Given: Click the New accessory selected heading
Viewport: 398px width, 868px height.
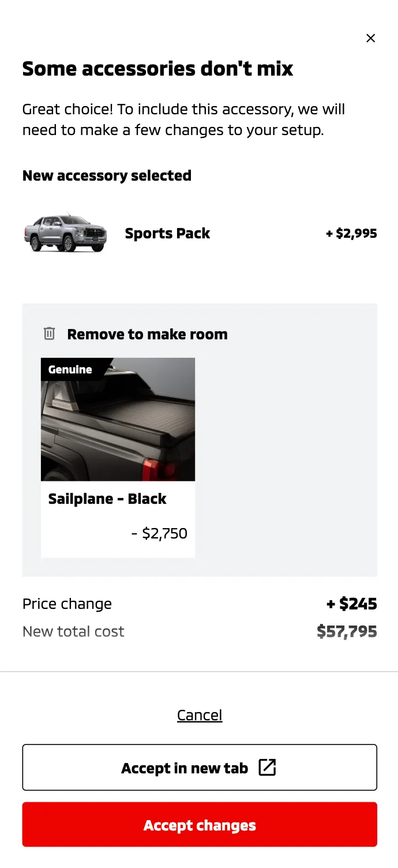Looking at the screenshot, I should (x=107, y=175).
